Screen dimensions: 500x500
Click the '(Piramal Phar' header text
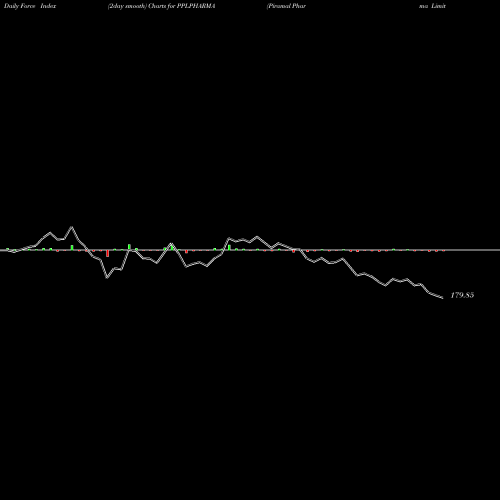[x=286, y=6]
